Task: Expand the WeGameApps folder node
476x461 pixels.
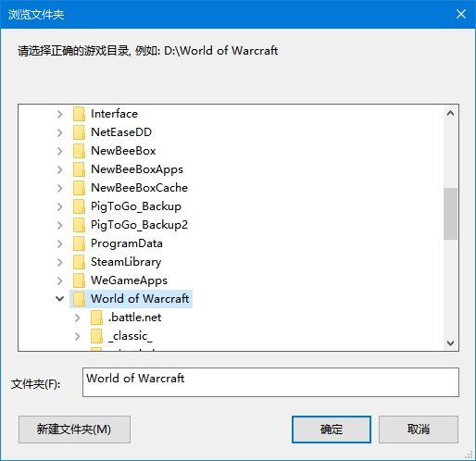Action: (60, 280)
